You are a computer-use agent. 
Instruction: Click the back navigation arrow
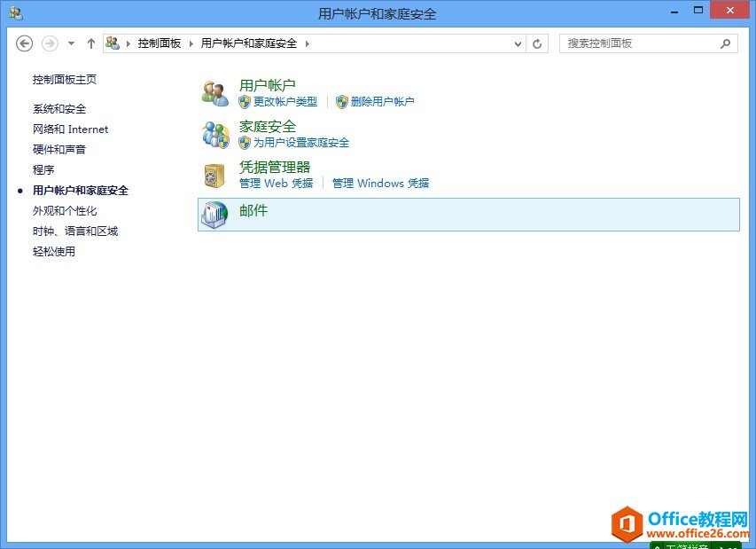pos(24,43)
